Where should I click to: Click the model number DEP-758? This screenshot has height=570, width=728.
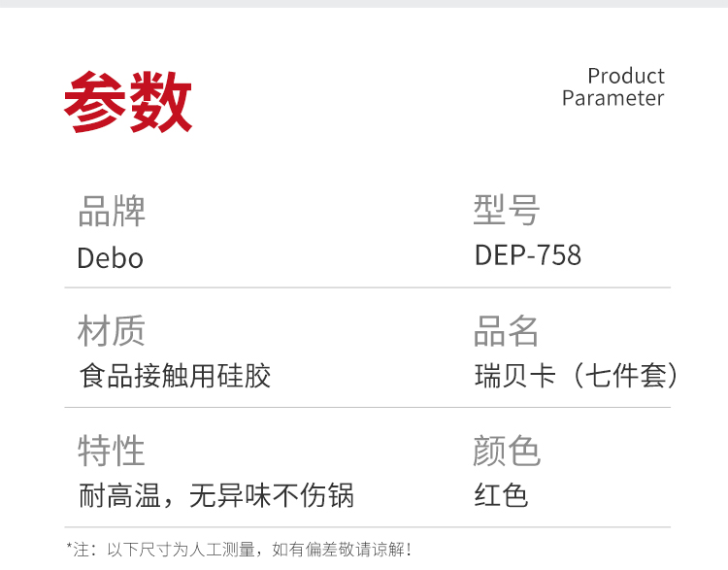pyautogui.click(x=528, y=255)
